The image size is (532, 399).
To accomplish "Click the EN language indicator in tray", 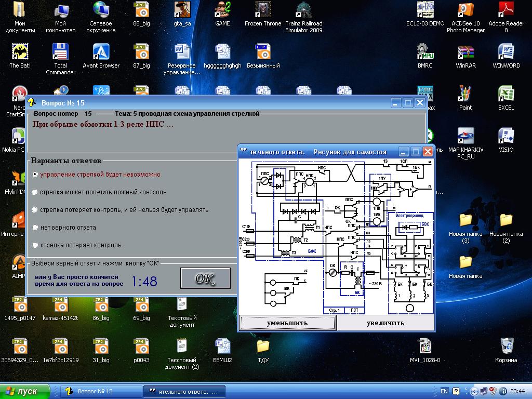I will (x=444, y=391).
